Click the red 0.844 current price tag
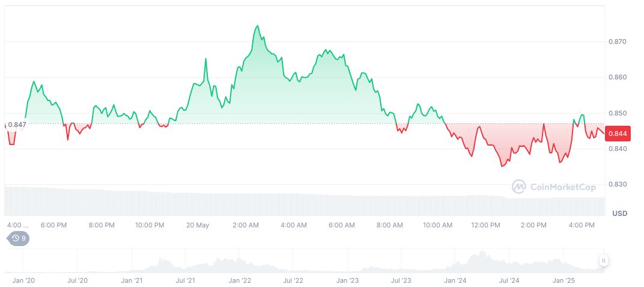 pos(618,134)
